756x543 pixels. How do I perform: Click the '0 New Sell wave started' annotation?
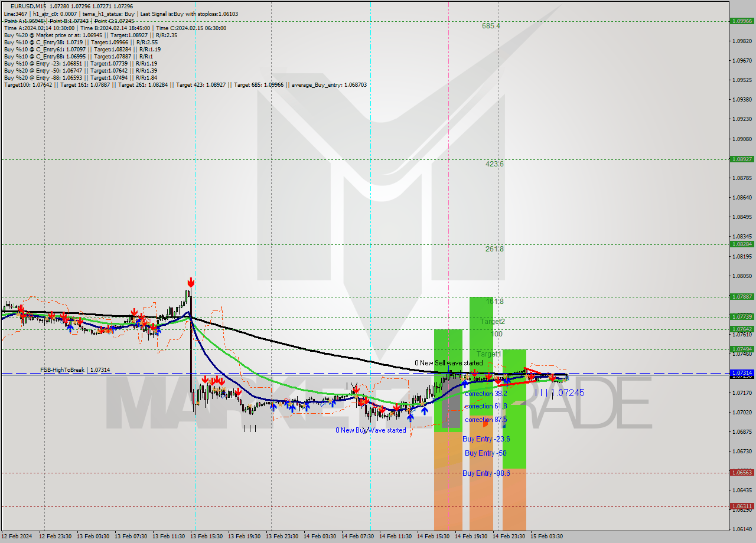(x=448, y=363)
